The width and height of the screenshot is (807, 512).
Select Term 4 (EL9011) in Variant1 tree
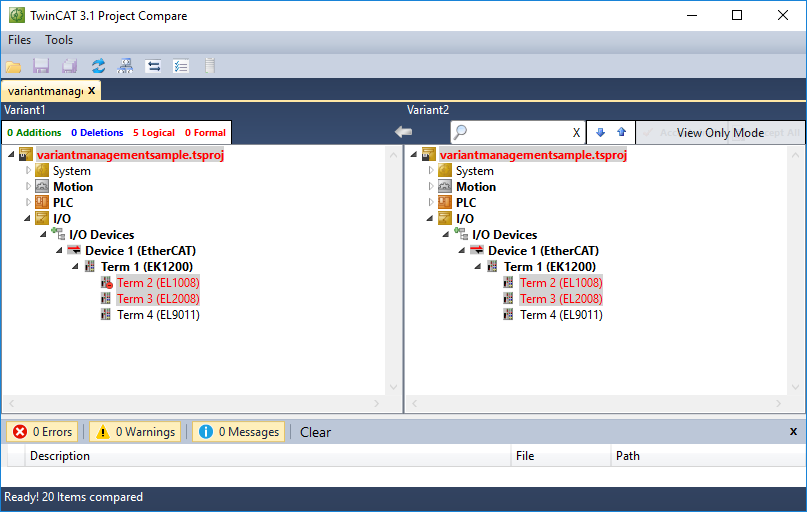[159, 314]
